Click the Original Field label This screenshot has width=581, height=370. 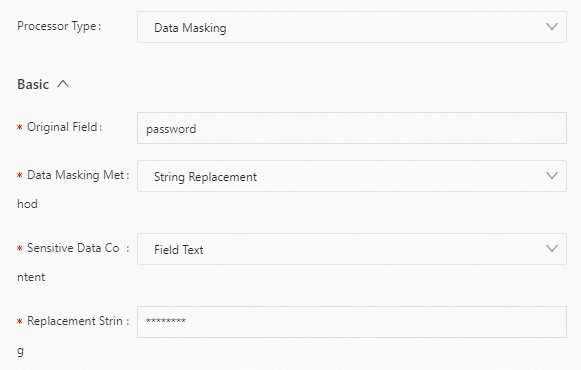point(64,127)
